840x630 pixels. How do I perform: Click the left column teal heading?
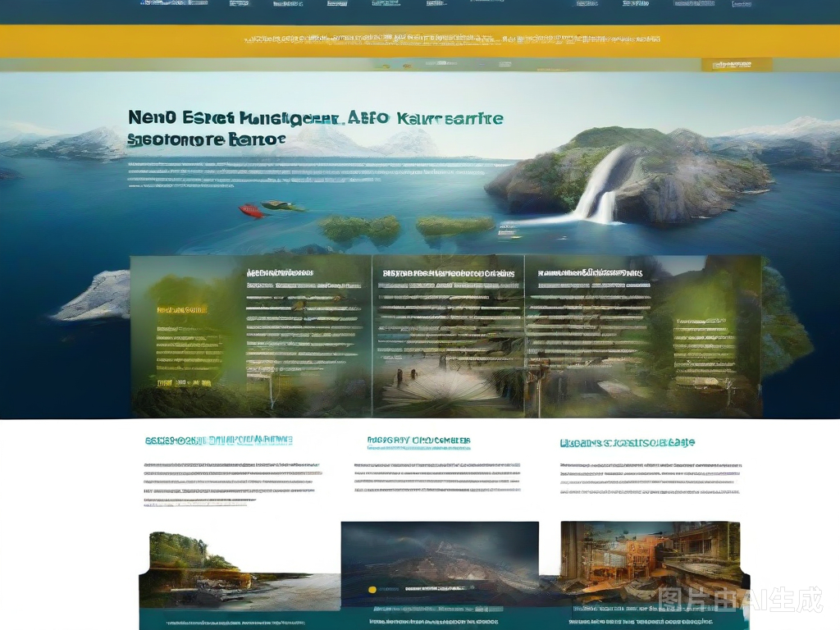click(218, 441)
